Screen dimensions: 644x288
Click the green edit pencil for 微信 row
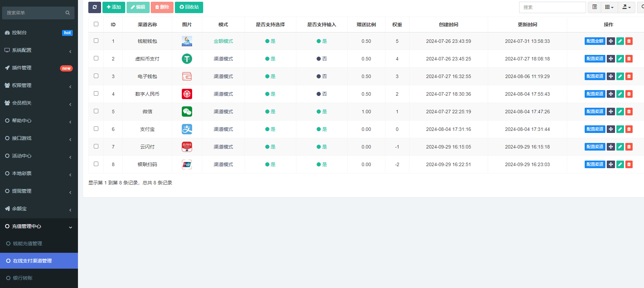coord(620,112)
